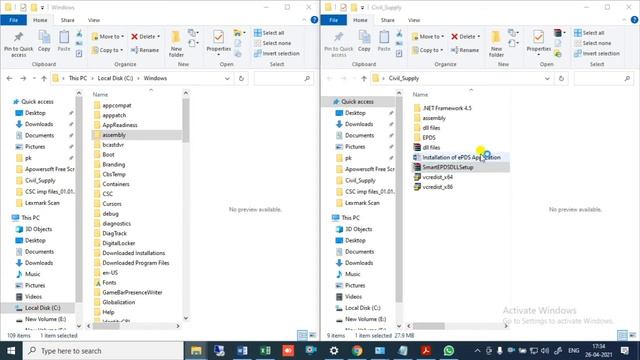This screenshot has width=640, height=360.
Task: Click Up arrow in Civil_Supply window
Action: 364,78
